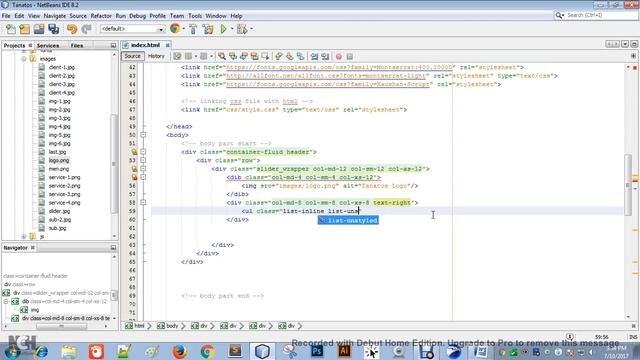Click the Build Project hammer icon

(193, 29)
